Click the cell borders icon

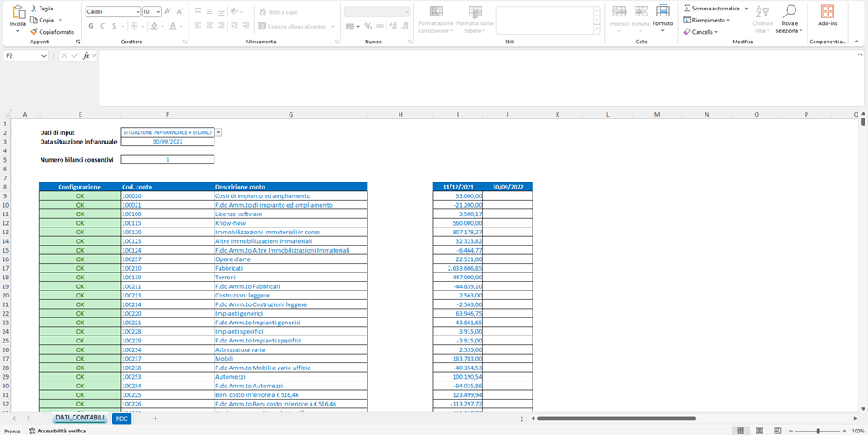(x=134, y=26)
